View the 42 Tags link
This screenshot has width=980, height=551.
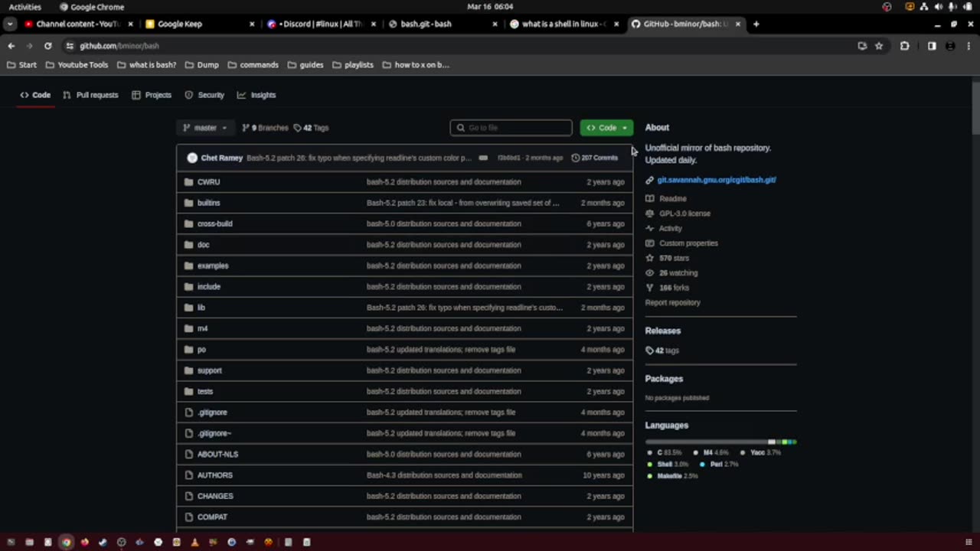tap(311, 128)
